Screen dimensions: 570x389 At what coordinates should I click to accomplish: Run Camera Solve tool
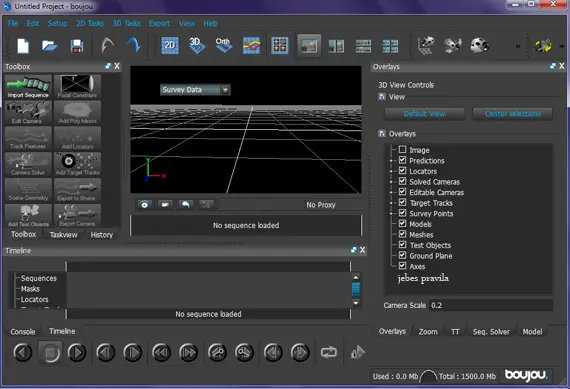coord(28,164)
